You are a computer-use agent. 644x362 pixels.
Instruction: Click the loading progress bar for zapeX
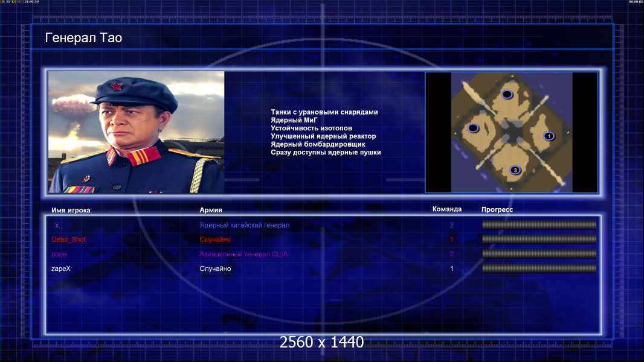[x=539, y=268]
